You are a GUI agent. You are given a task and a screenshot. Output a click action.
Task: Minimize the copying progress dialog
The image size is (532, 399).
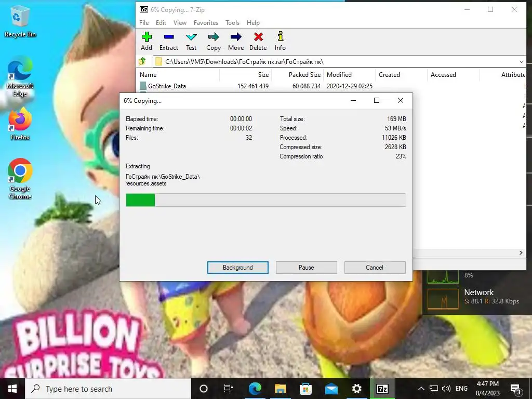point(353,100)
